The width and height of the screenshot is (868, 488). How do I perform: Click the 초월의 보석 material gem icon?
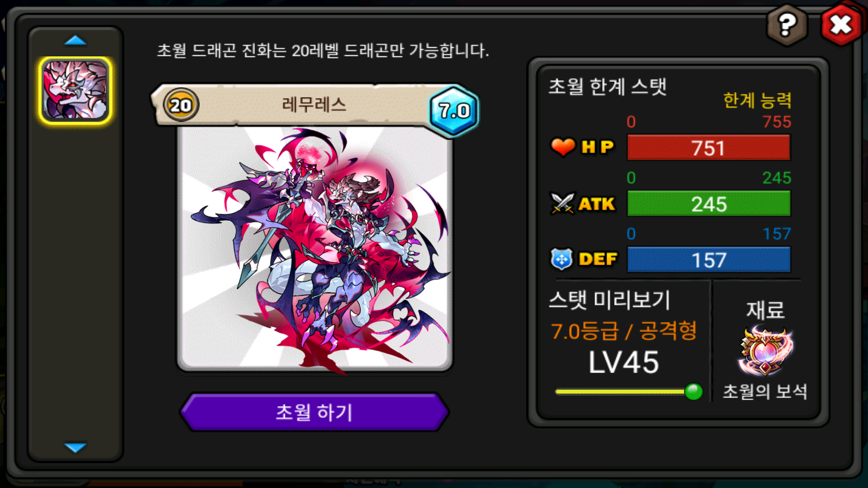pyautogui.click(x=765, y=351)
